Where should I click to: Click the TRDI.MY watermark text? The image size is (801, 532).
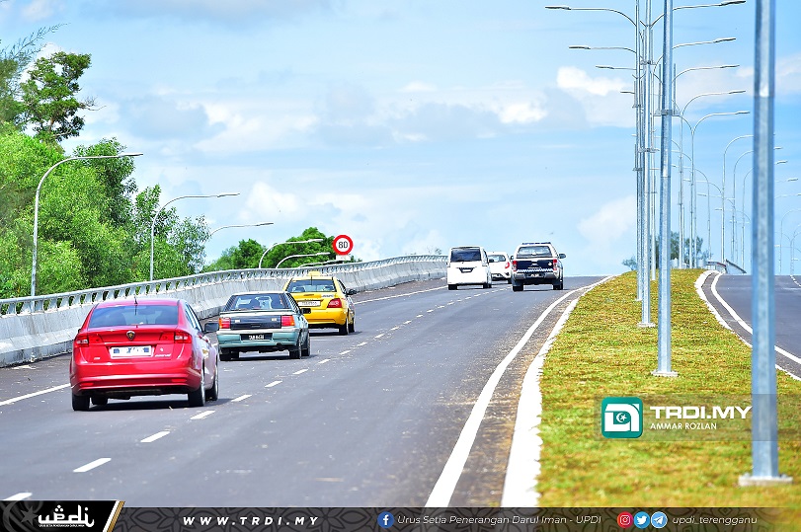click(699, 412)
